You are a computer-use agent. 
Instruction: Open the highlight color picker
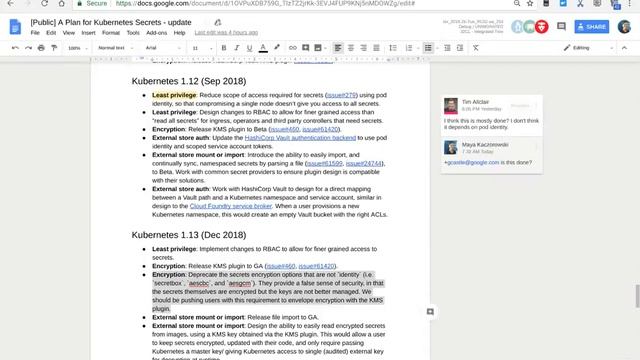[x=277, y=48]
